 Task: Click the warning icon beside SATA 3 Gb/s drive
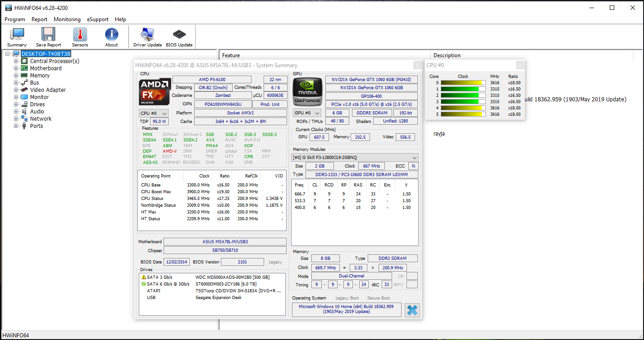coord(144,277)
